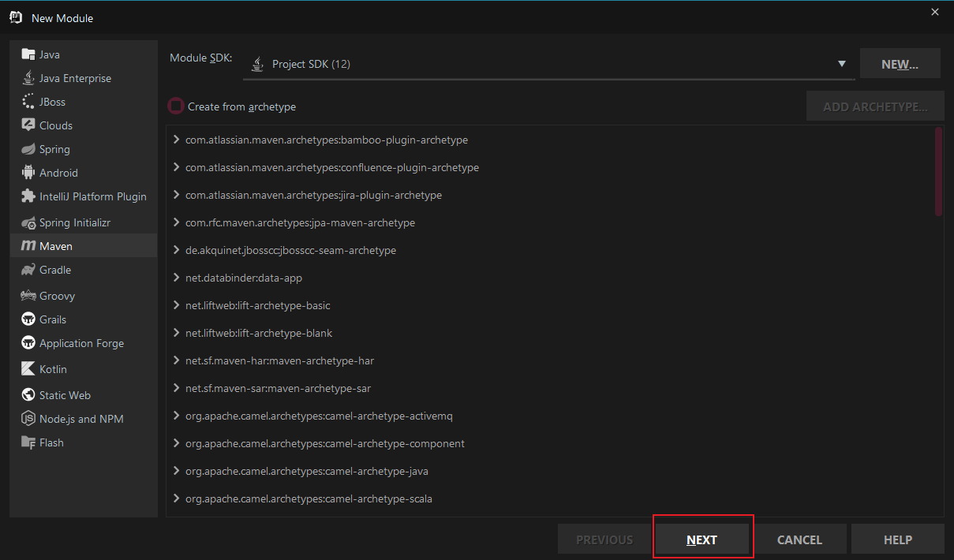Click the Next button
Viewport: 954px width, 560px height.
[702, 539]
